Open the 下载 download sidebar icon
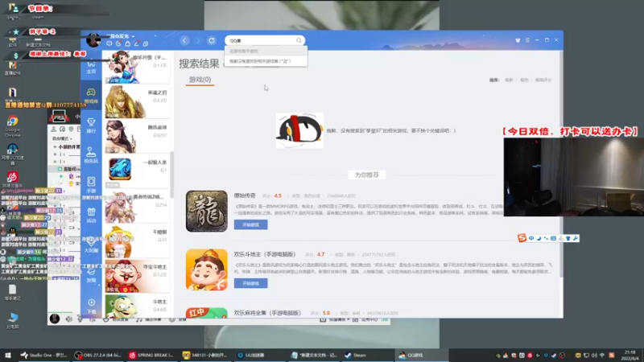The height and width of the screenshot is (362, 644). (x=91, y=306)
